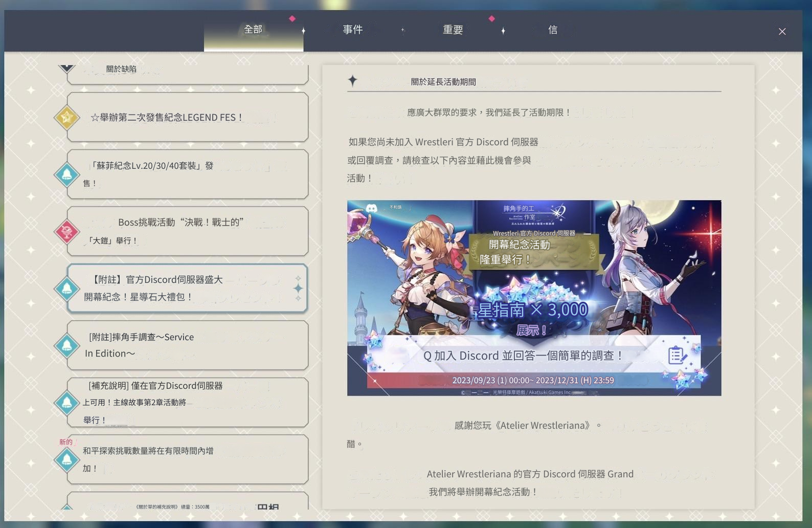Click the bell icon beside 摔角手調查 notice
Screen dimensions: 812x528
click(66, 345)
